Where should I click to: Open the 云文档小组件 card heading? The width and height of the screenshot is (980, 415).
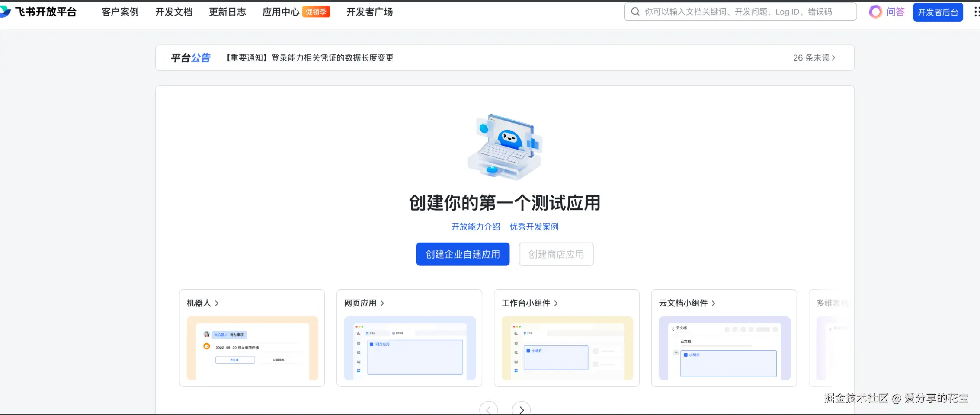687,303
